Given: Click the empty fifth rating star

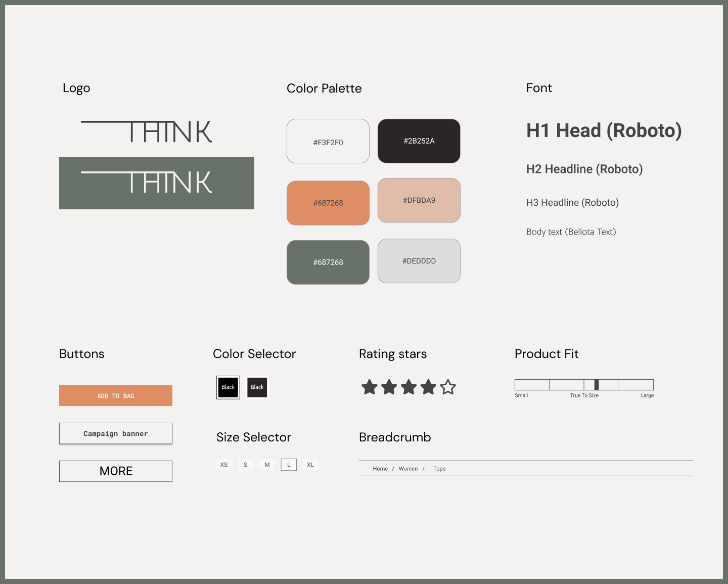Looking at the screenshot, I should pyautogui.click(x=448, y=387).
